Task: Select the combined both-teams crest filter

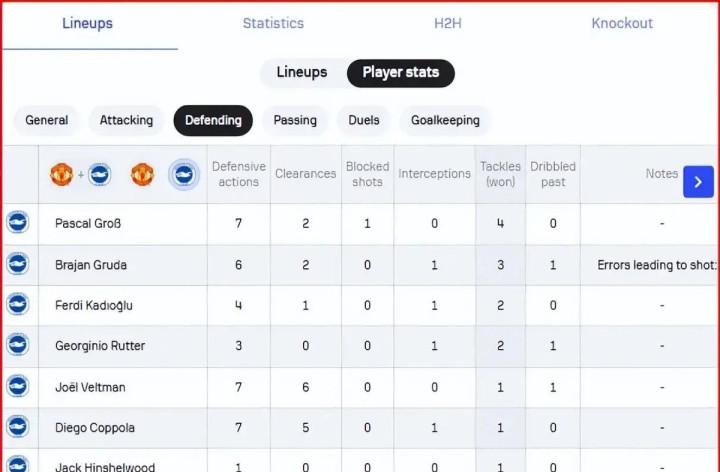Action: (x=80, y=175)
